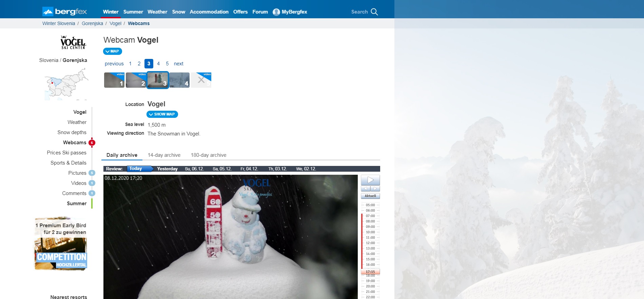644x299 pixels.
Task: Click the red Webcams count badge
Action: pyautogui.click(x=92, y=143)
